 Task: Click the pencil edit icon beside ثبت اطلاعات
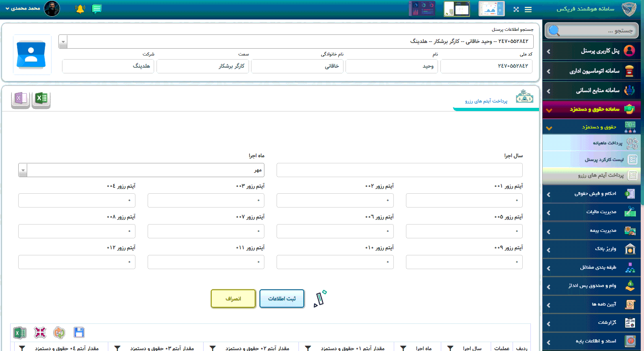(320, 299)
